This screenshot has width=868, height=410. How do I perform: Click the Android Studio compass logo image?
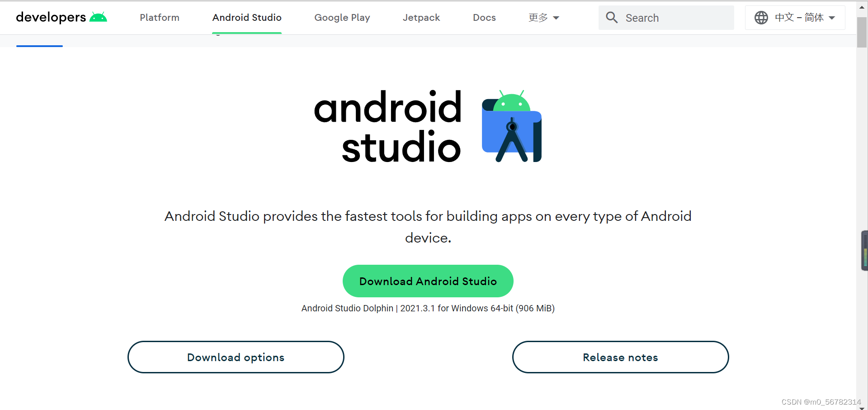point(512,126)
